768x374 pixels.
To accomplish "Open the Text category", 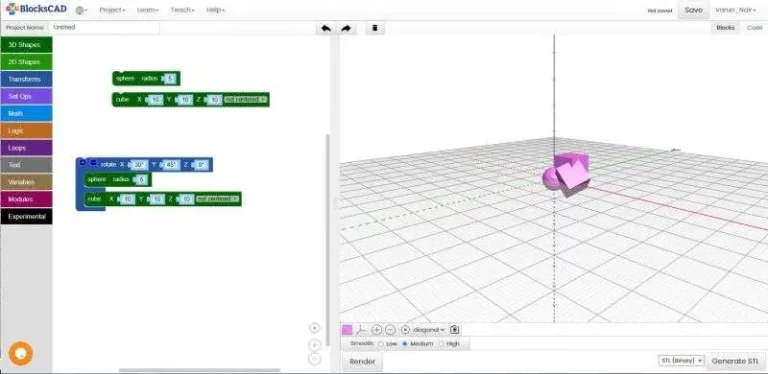I will tap(26, 164).
